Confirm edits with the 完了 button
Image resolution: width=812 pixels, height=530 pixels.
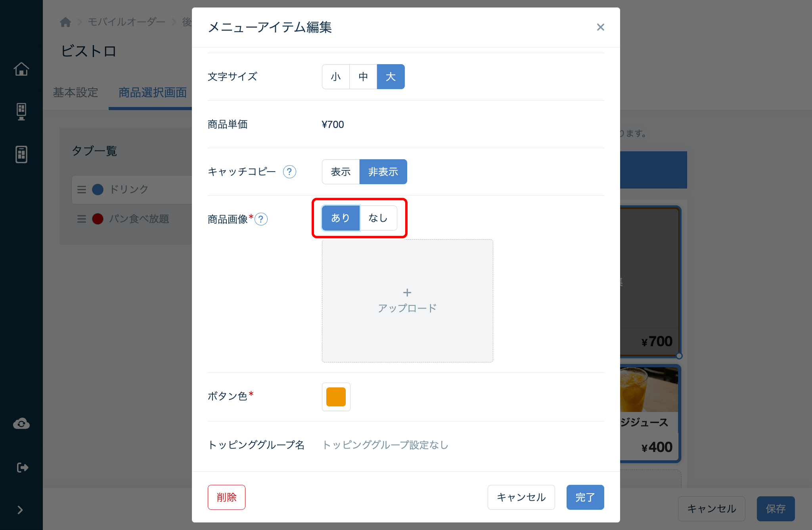pyautogui.click(x=585, y=497)
